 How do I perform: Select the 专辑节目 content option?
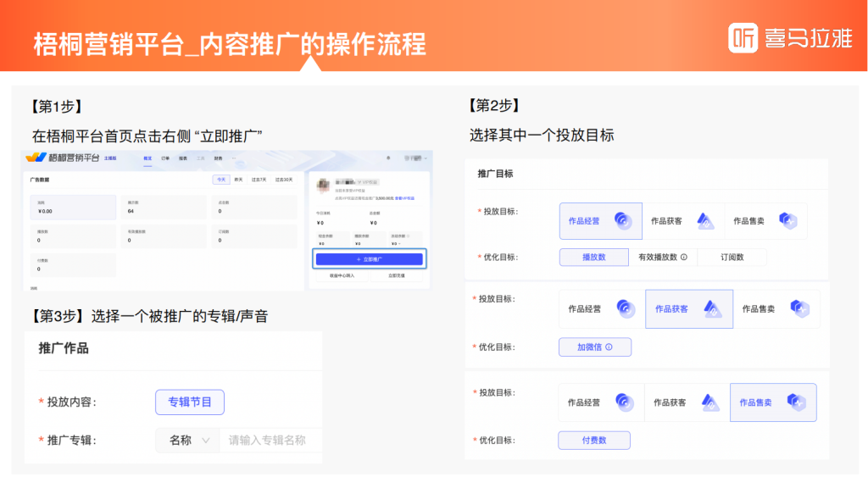[190, 402]
